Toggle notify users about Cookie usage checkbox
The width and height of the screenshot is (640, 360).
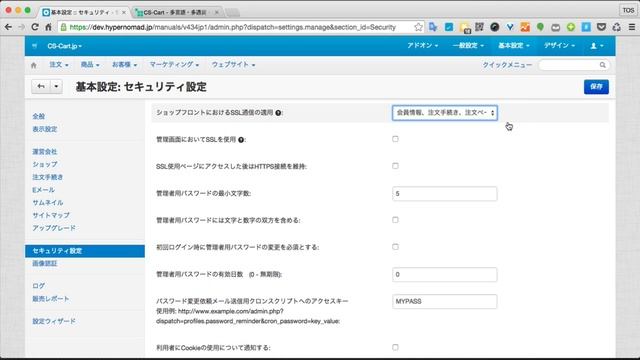395,347
